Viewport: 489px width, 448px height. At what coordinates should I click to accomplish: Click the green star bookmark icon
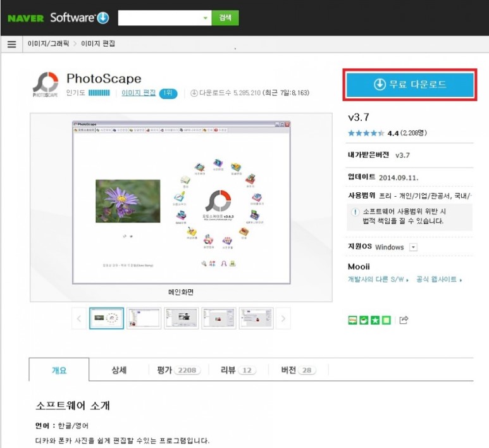(x=375, y=320)
